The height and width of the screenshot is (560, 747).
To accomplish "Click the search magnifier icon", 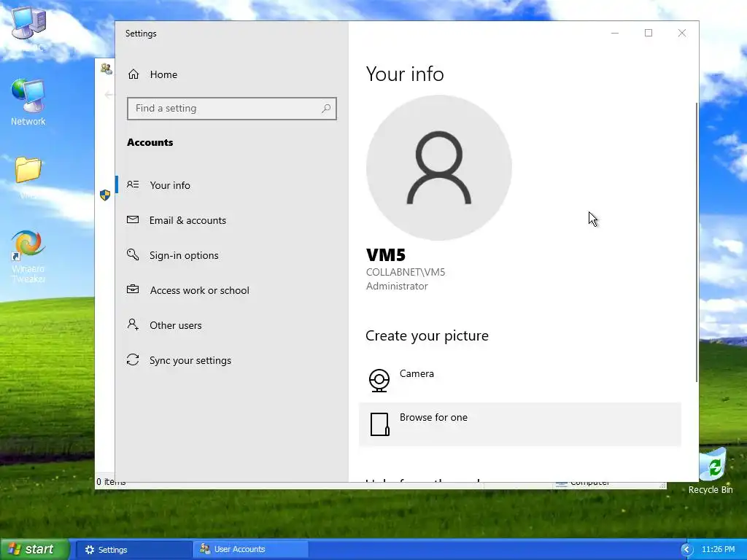I will point(326,109).
